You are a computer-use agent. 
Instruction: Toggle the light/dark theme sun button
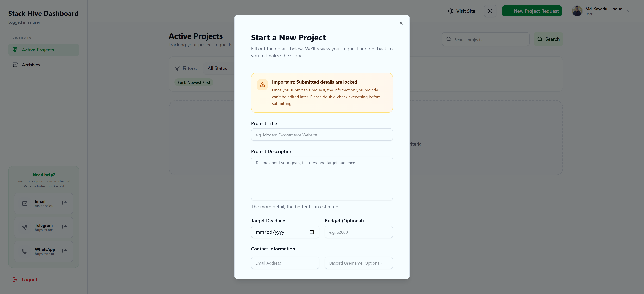click(x=490, y=11)
